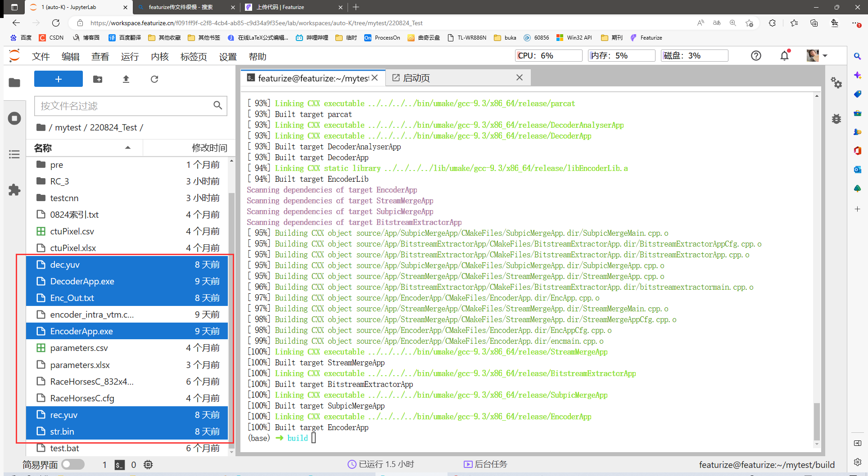
Task: Open the 设置 menu
Action: pyautogui.click(x=228, y=57)
